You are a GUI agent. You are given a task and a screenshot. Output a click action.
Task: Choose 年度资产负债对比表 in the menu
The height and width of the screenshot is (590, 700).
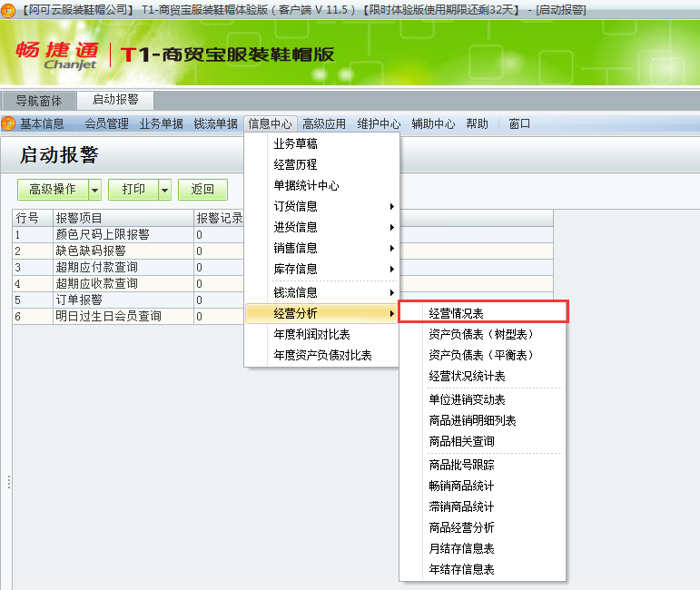(x=321, y=355)
